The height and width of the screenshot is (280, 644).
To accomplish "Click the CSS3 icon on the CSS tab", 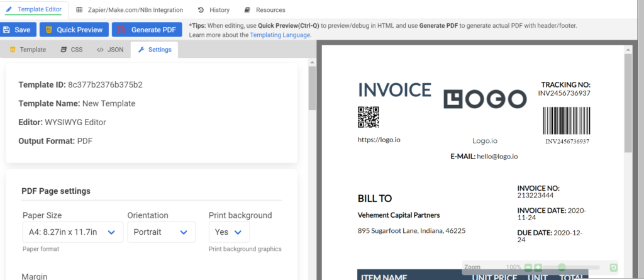I will coord(64,50).
